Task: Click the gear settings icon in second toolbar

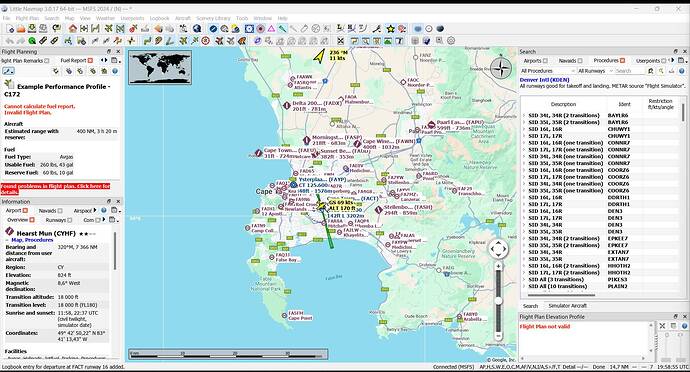Action: click(451, 41)
